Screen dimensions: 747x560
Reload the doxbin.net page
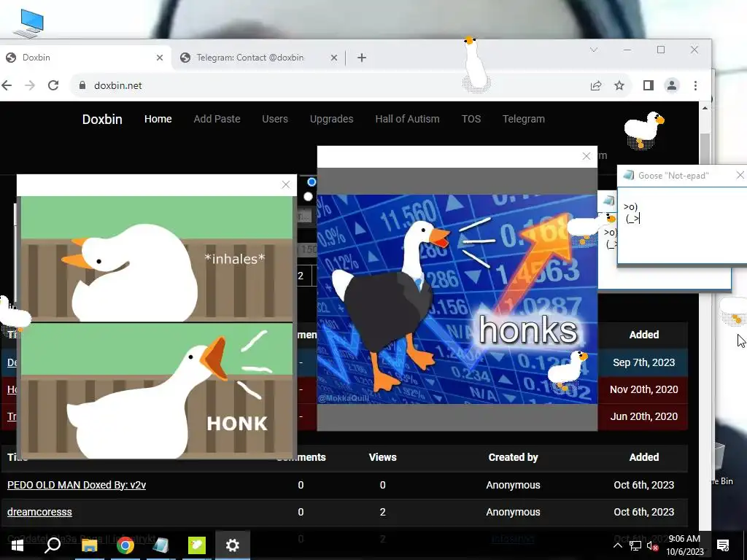pyautogui.click(x=53, y=85)
